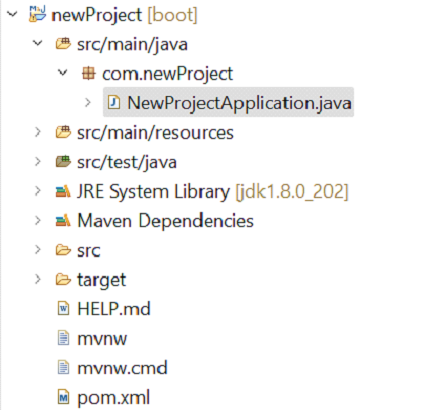Click the mvnw.cmd file icon
The image size is (444, 410).
(63, 367)
